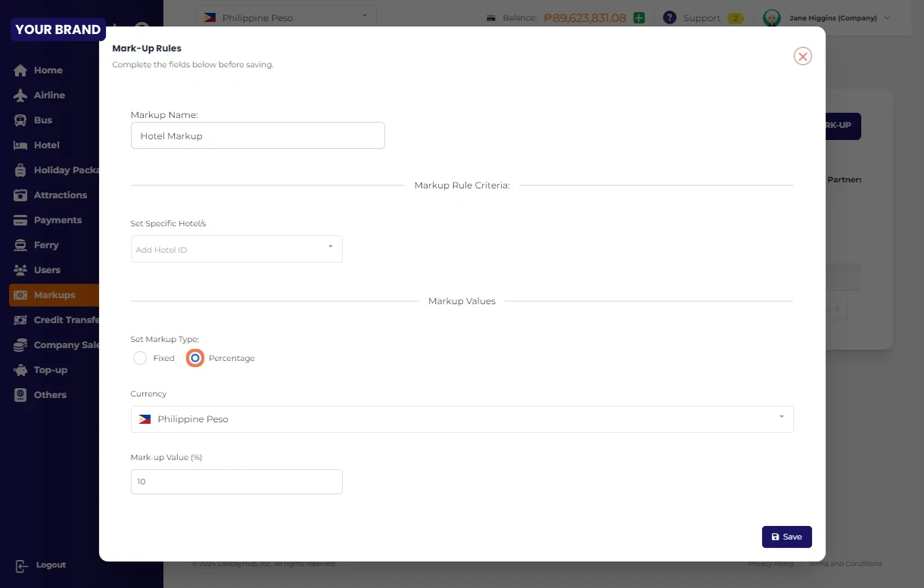Click the Hotel bed icon
The width and height of the screenshot is (924, 588).
coord(20,145)
